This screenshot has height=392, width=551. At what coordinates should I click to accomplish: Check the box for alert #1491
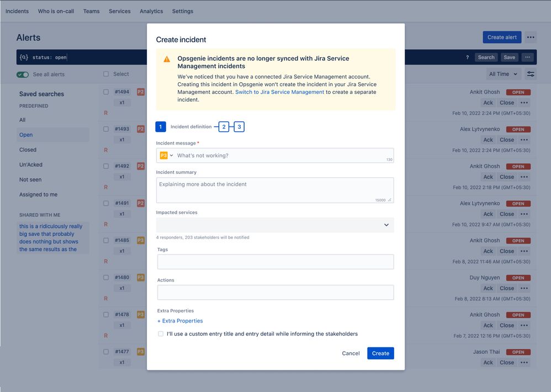point(106,203)
